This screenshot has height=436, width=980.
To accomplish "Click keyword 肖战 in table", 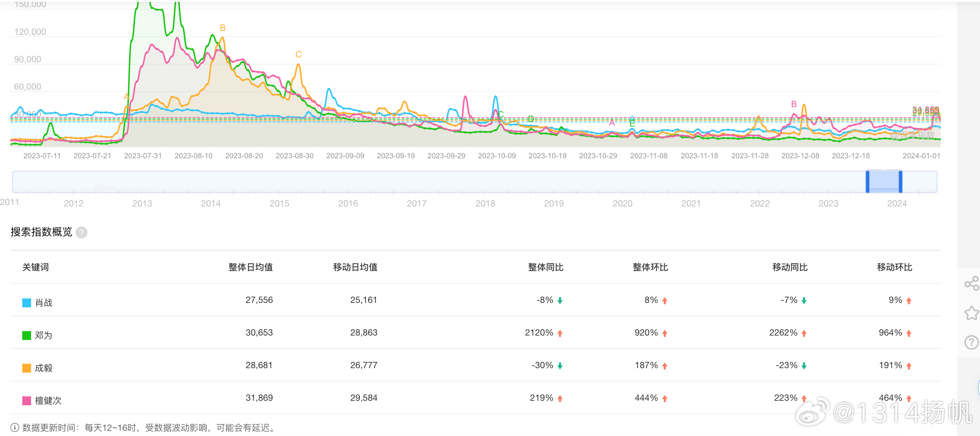I will 44,303.
